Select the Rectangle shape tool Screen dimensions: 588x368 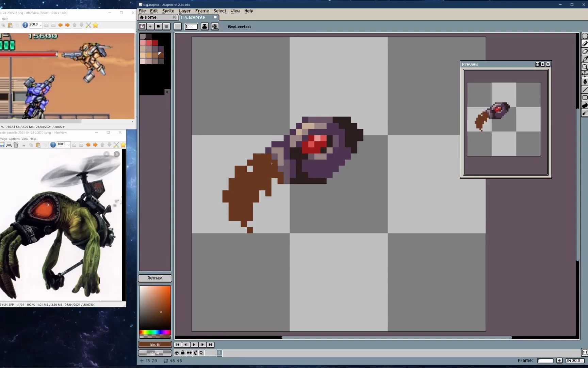point(585,97)
